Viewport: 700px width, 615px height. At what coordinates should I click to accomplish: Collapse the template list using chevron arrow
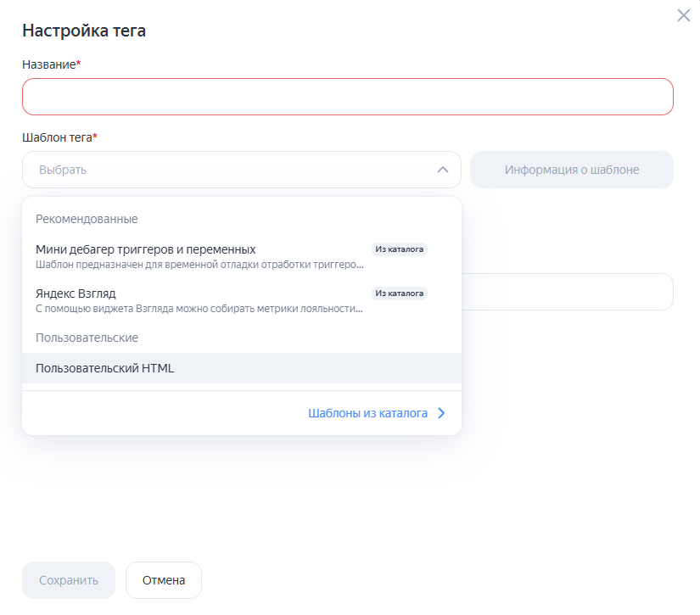[442, 170]
